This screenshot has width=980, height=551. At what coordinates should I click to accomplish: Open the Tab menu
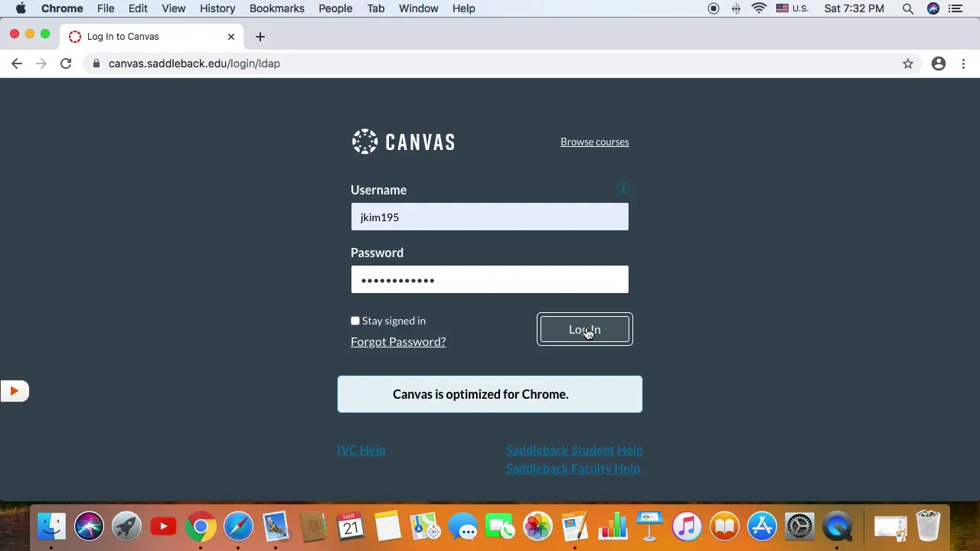[x=375, y=8]
